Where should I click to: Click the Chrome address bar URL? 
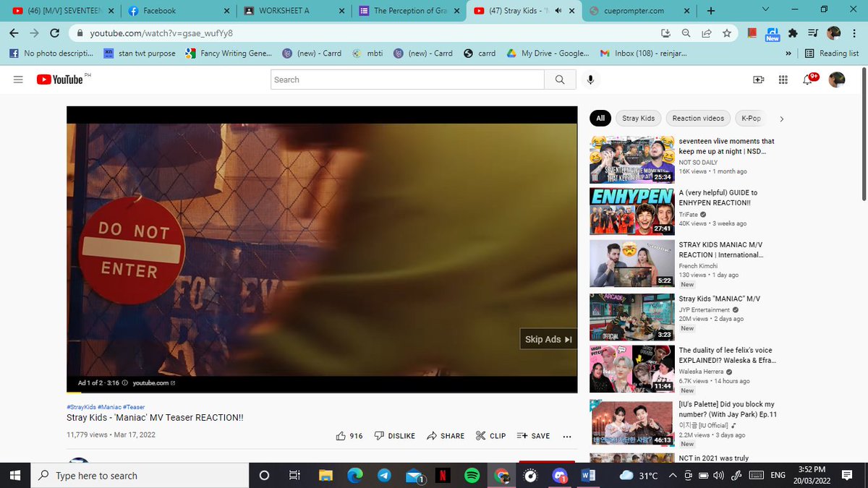[x=161, y=33]
